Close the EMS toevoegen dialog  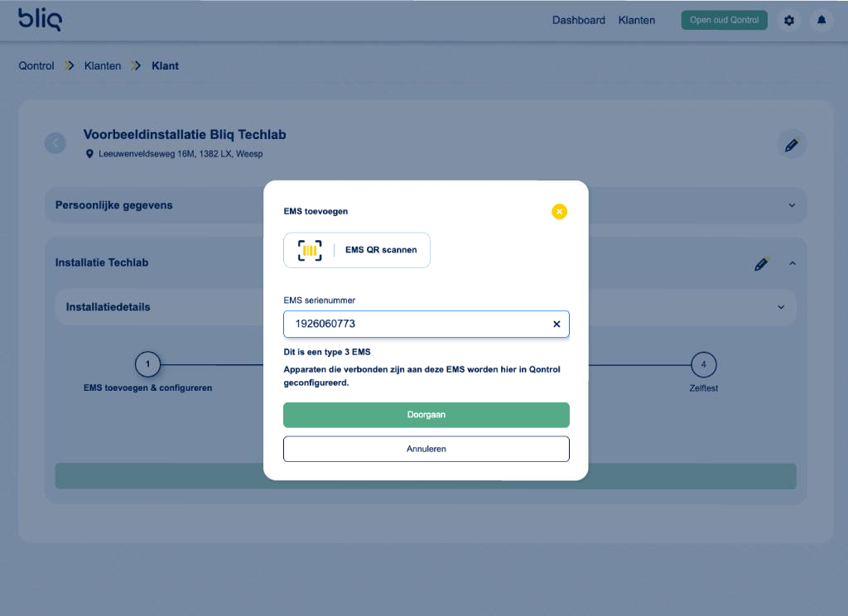pyautogui.click(x=559, y=212)
